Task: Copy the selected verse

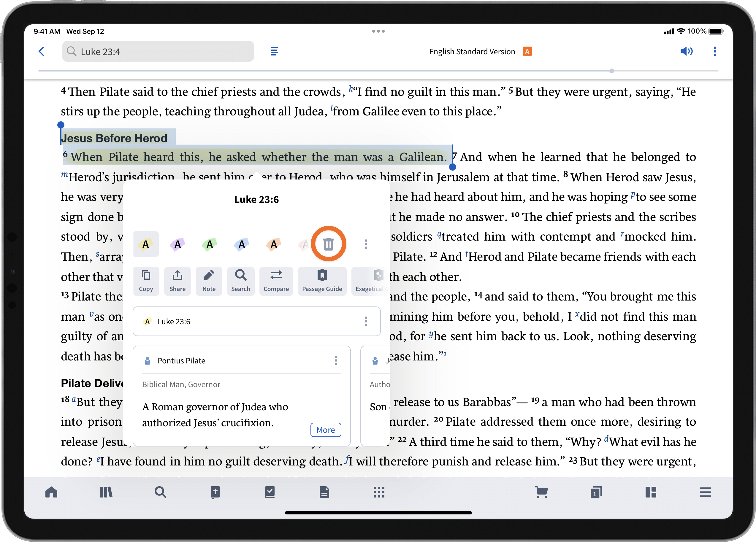Action: (x=146, y=281)
